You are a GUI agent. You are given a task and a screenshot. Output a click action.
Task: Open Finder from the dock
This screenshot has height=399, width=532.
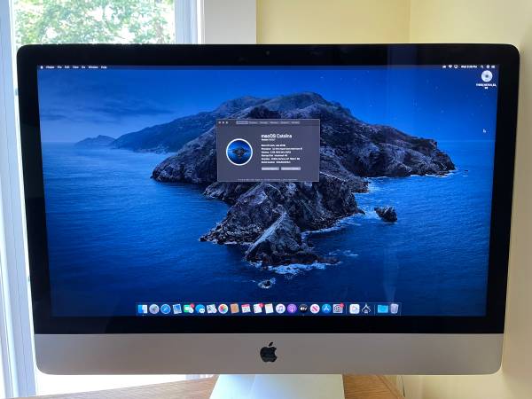coord(143,309)
